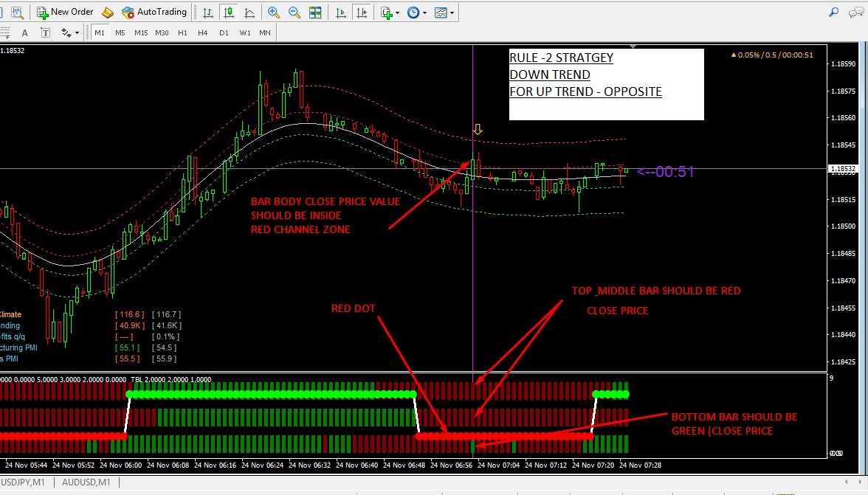
Task: Switch to the AUDUSD,M1 chart tab
Action: [86, 482]
